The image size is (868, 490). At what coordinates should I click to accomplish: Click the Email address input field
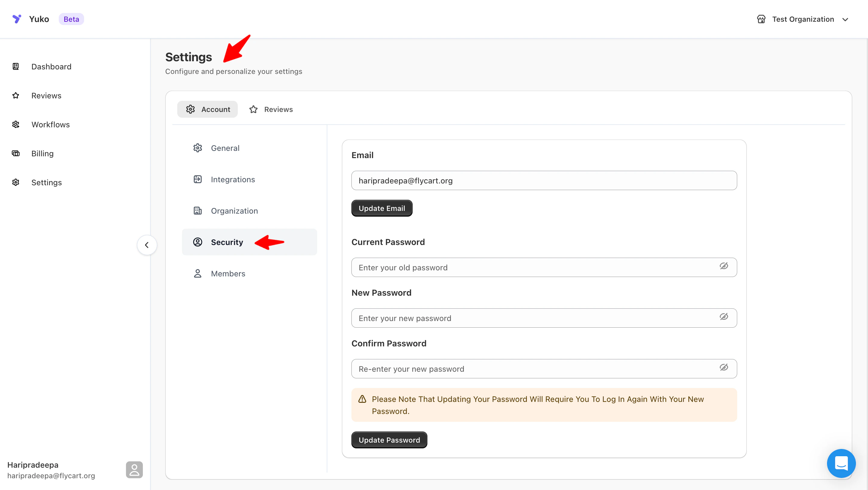[x=543, y=180]
